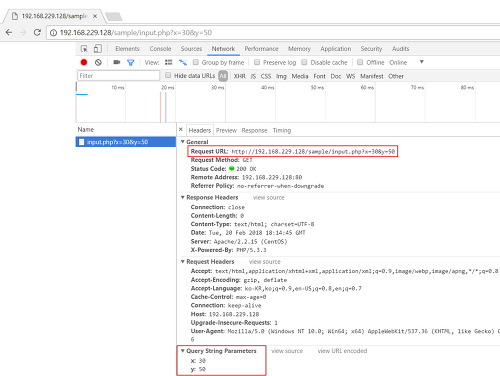Select the input.php?x=30&y=50 request row

point(126,142)
